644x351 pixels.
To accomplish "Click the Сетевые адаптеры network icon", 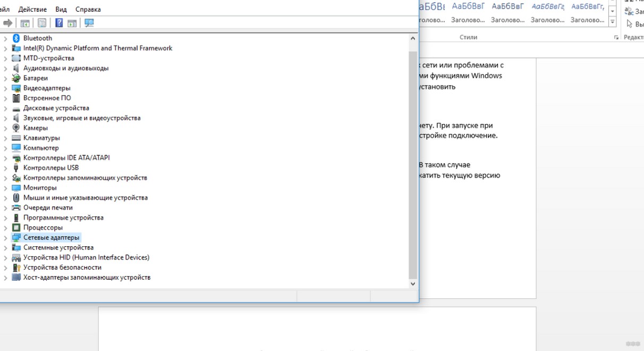I will click(16, 238).
